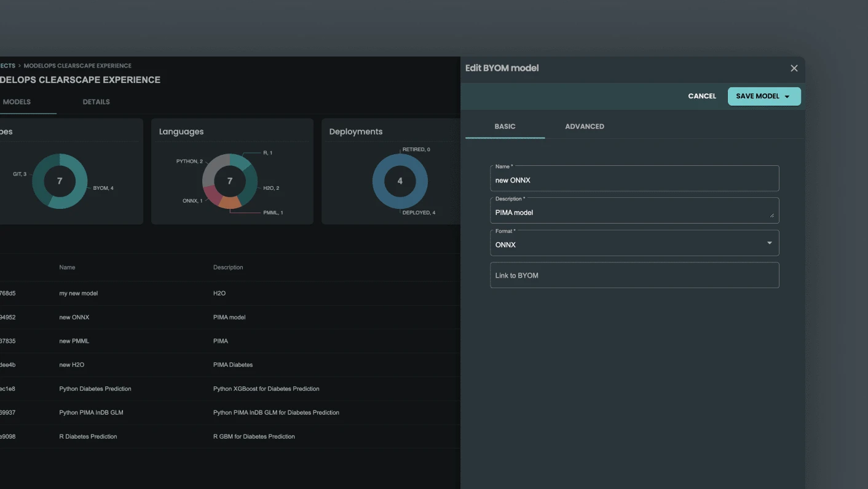The image size is (868, 489).
Task: Sort by the Description column header
Action: coord(228,267)
